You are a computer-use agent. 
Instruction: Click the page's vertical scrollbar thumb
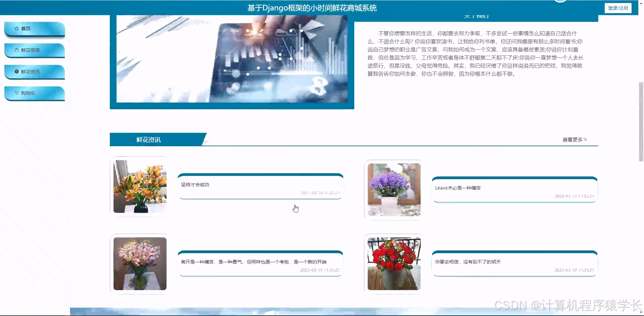pyautogui.click(x=641, y=122)
